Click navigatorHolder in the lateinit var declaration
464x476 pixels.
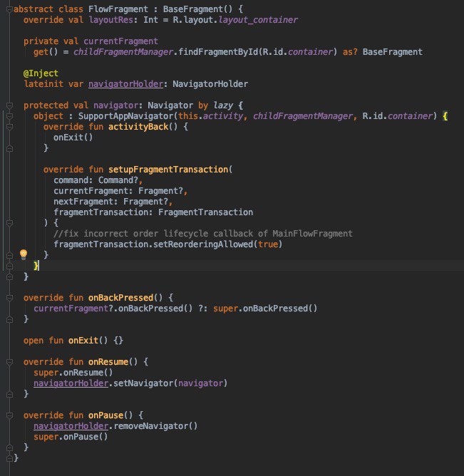click(x=125, y=84)
